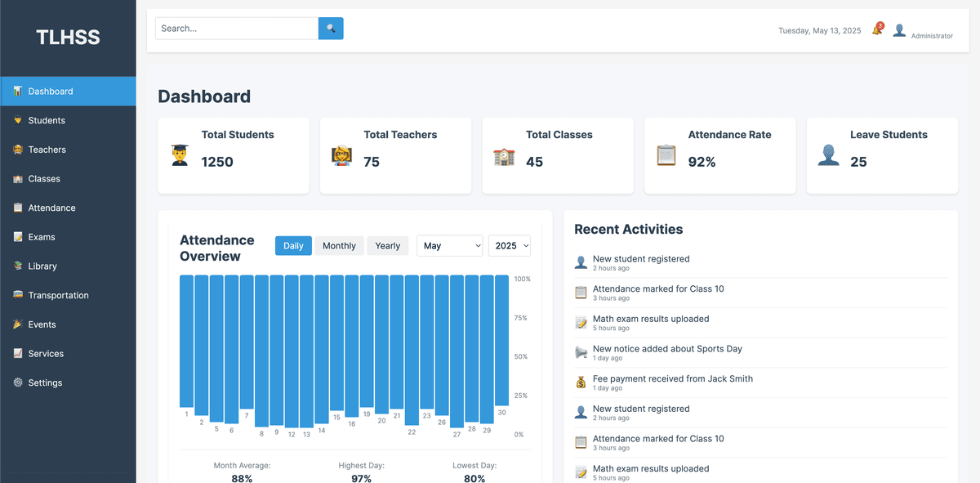
Task: Click the Administrator profile icon
Action: (899, 29)
